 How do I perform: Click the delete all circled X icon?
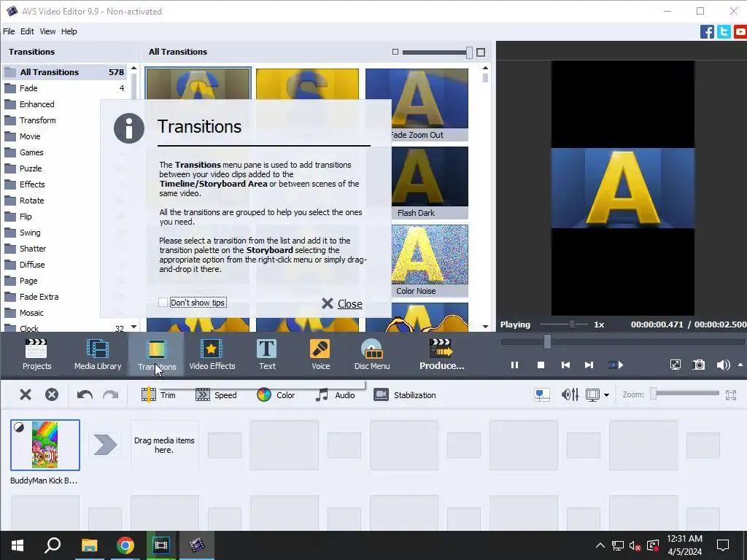pos(52,394)
